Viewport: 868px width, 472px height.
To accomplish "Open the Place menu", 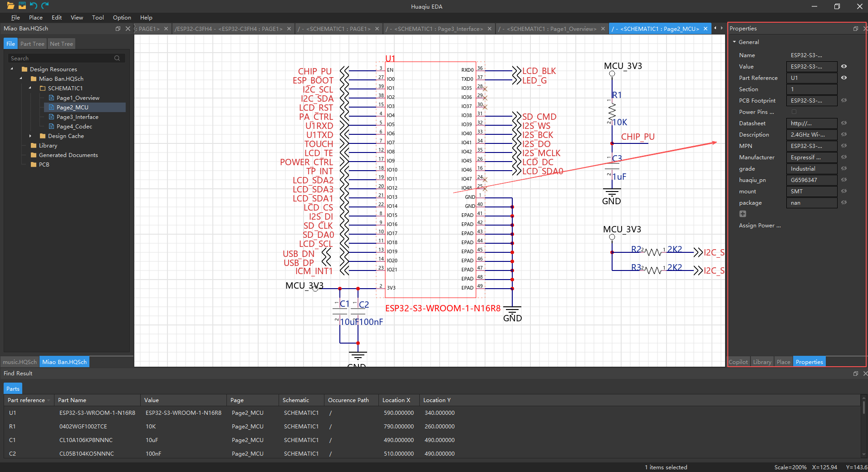I will tap(36, 18).
